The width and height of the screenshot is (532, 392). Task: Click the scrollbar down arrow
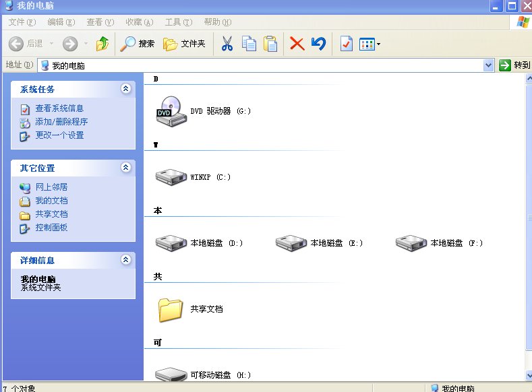[529, 375]
